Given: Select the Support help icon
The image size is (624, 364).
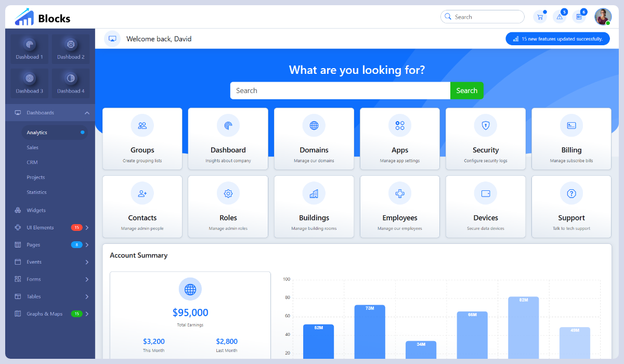Looking at the screenshot, I should click(x=571, y=193).
